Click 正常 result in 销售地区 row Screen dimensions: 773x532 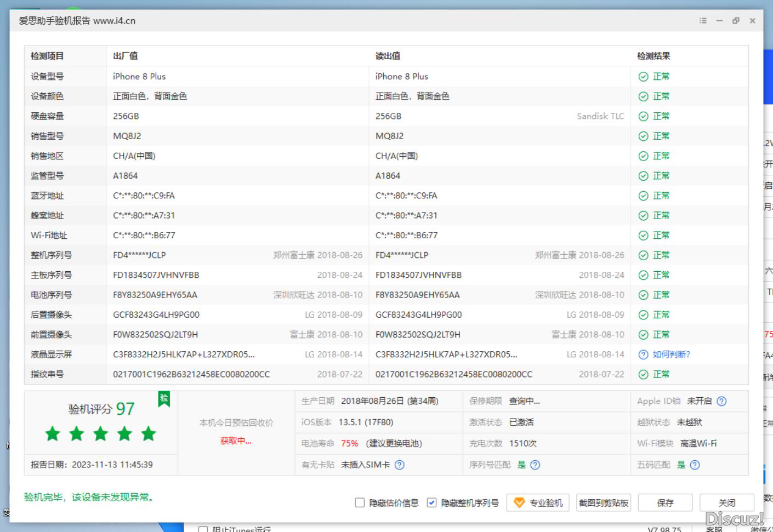point(661,156)
